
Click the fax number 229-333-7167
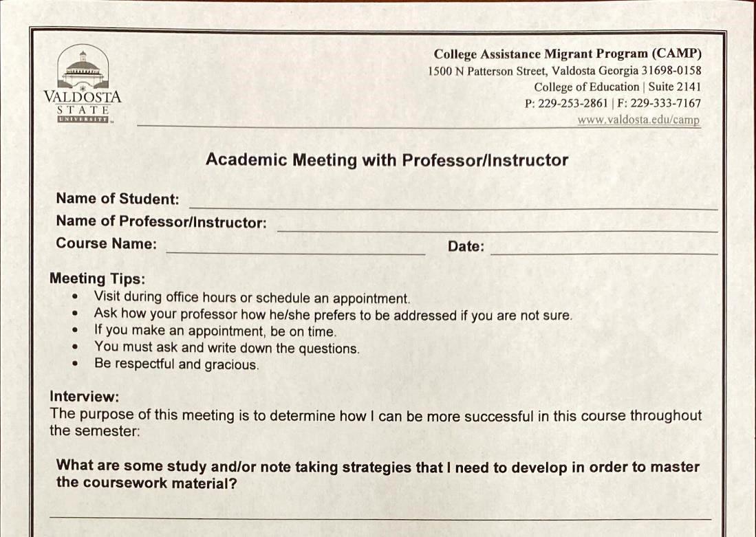[x=665, y=103]
